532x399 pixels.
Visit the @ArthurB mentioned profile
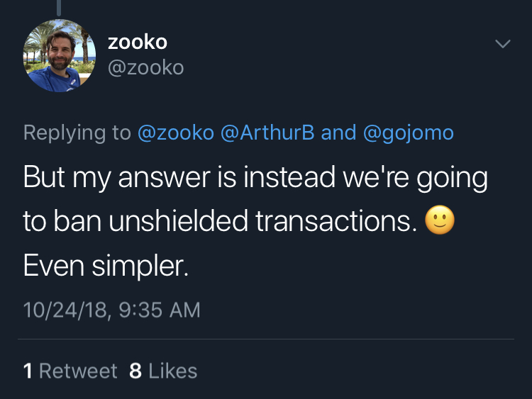tap(267, 133)
